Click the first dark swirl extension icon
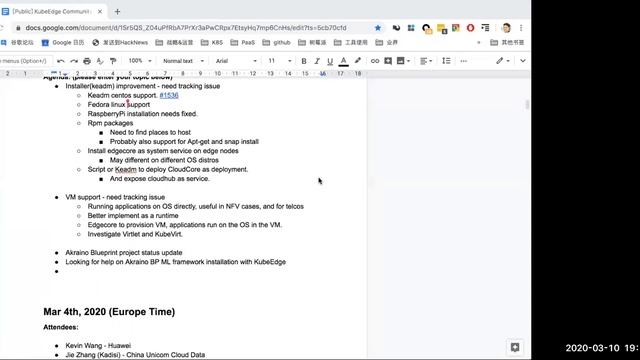The height and width of the screenshot is (360, 640). pyautogui.click(x=396, y=28)
